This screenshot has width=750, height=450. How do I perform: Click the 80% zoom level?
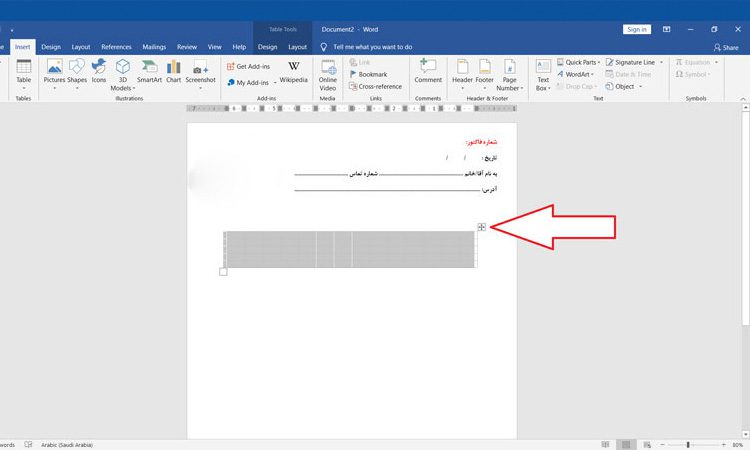click(738, 445)
